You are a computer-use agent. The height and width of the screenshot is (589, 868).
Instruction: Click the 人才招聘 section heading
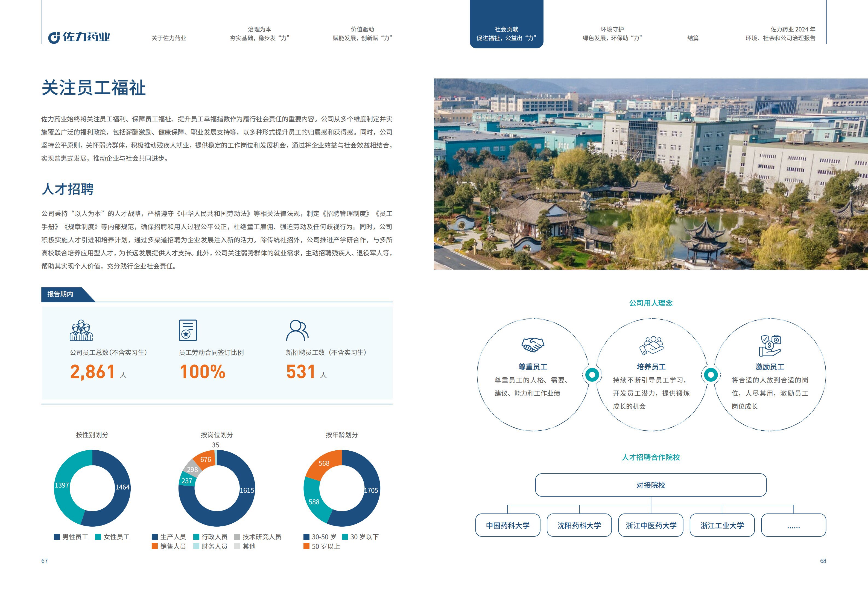pos(68,189)
